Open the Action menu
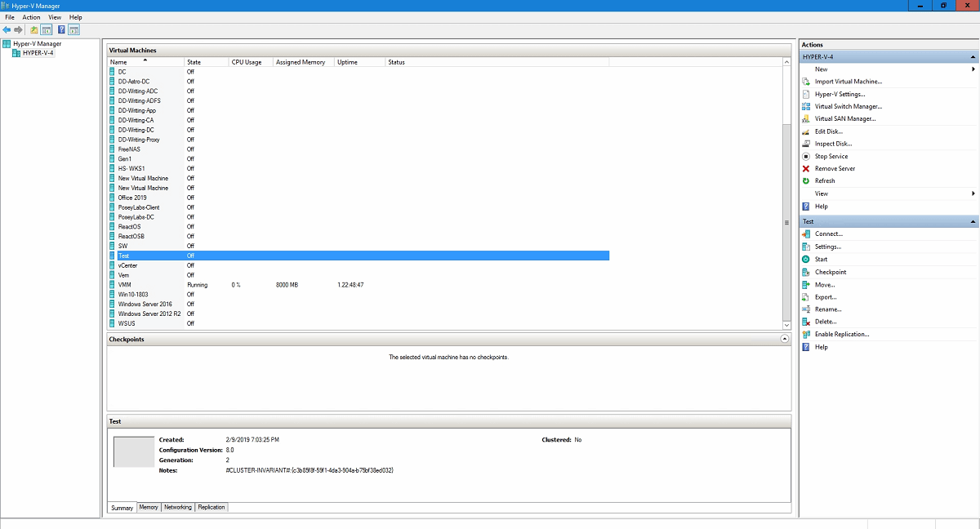This screenshot has height=529, width=980. 31,16
